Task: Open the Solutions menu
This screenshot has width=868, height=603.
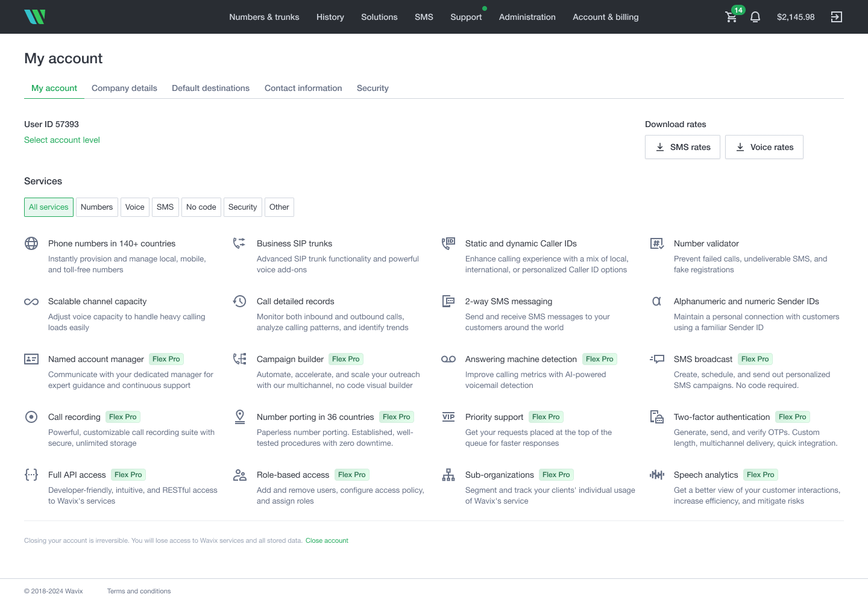Action: (x=379, y=17)
